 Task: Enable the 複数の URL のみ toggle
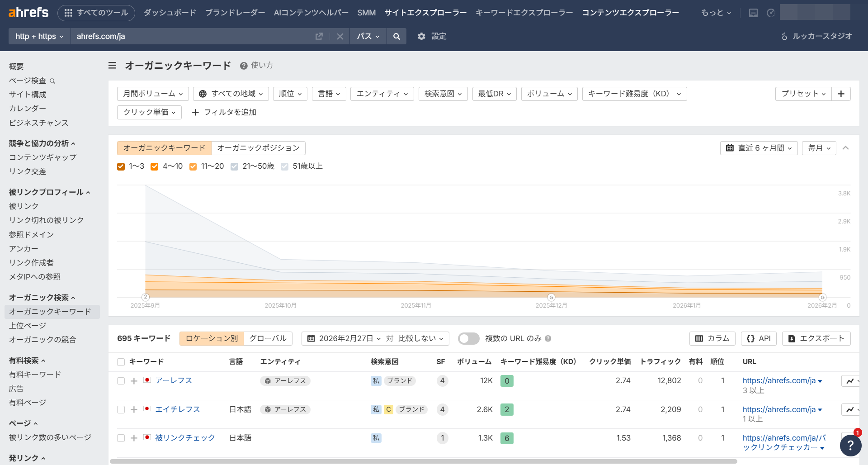468,338
